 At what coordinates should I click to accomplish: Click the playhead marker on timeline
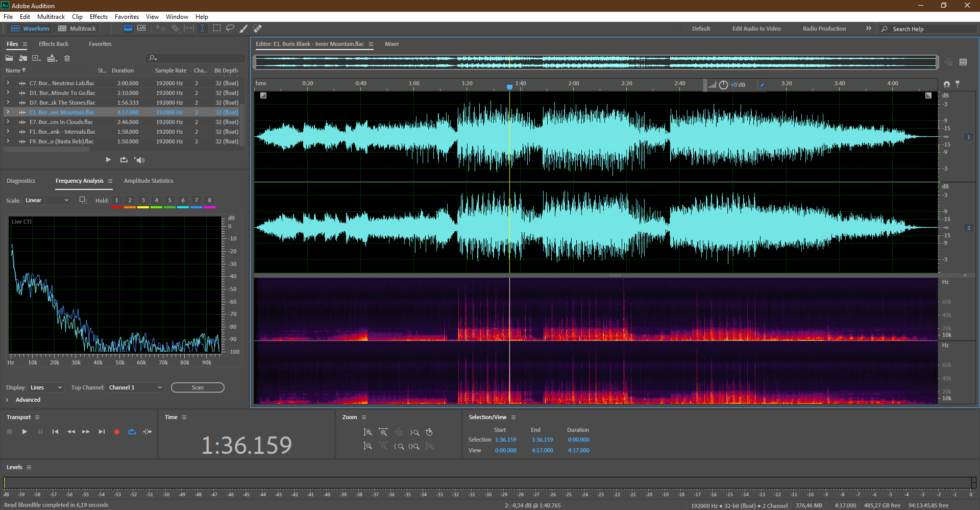[509, 87]
